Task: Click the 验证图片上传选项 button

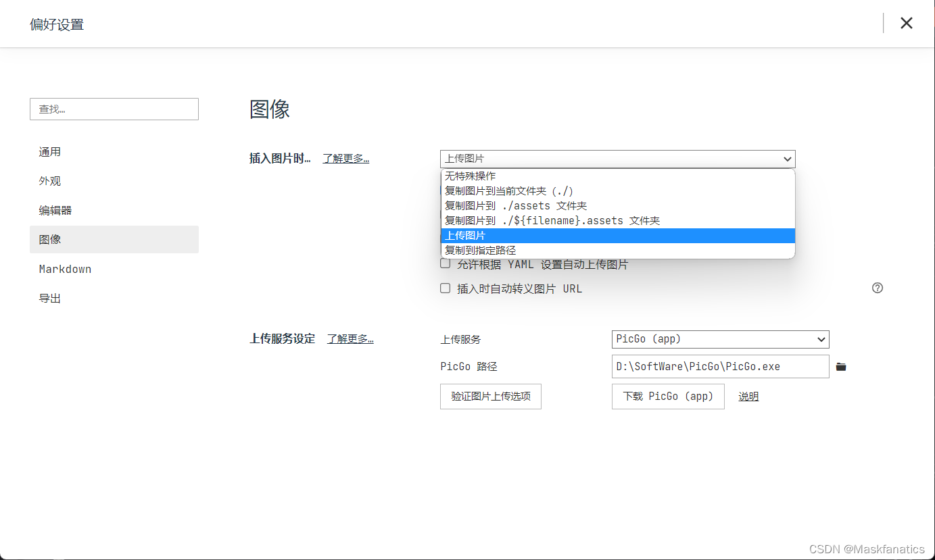Action: [491, 397]
